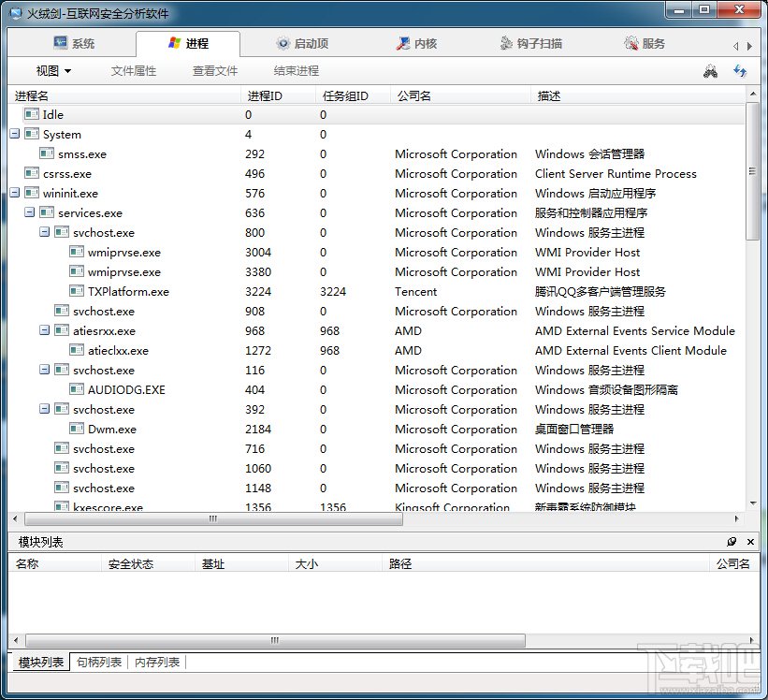Open the 服务 tab
This screenshot has height=700, width=768.
[645, 44]
